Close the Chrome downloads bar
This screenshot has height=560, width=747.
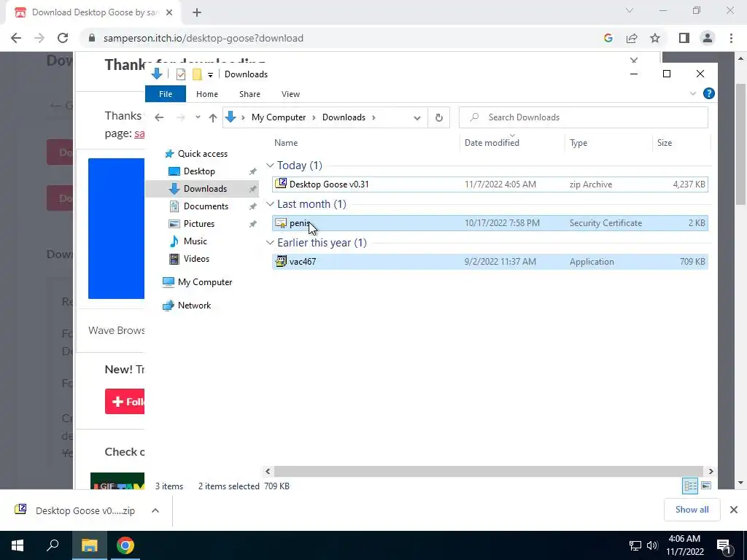734,510
